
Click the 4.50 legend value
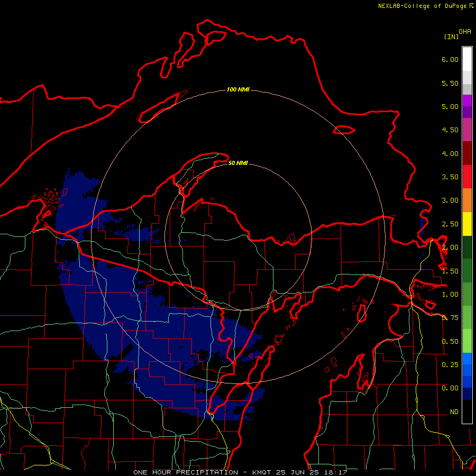click(450, 130)
